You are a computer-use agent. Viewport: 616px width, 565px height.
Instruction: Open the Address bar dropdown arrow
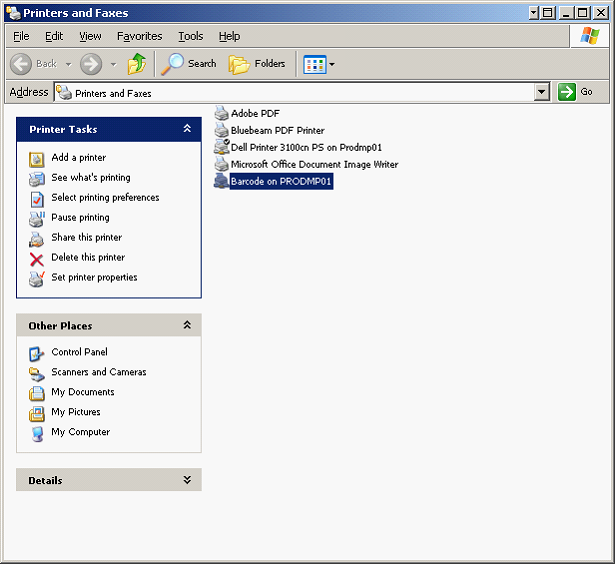coord(542,92)
